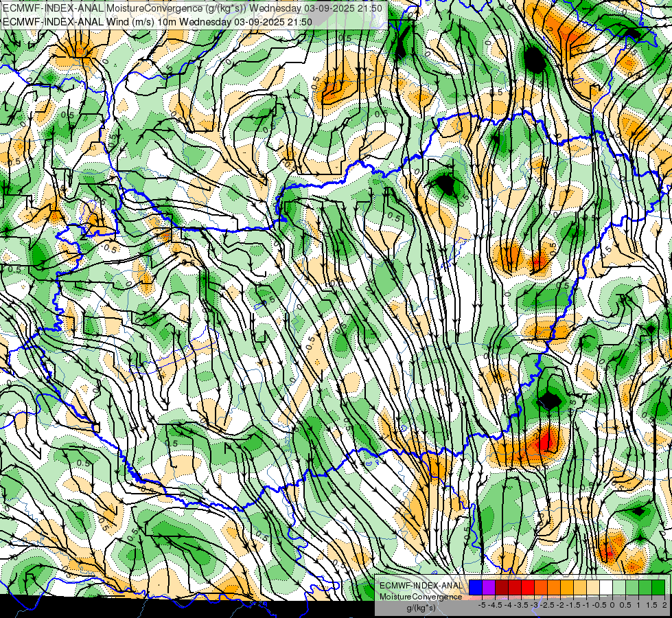
Task: Click the amber legend swatch (-2 to -1.5)
Action: (x=567, y=587)
